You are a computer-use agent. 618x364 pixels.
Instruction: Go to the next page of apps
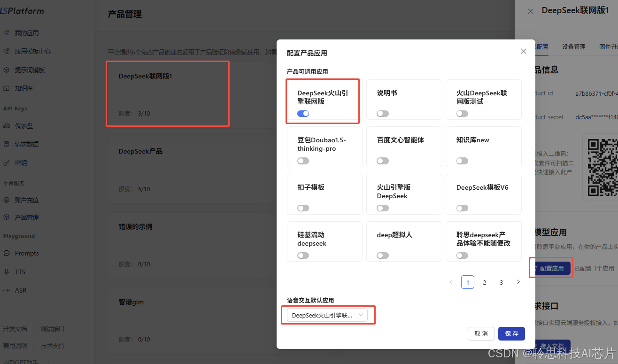coord(518,282)
